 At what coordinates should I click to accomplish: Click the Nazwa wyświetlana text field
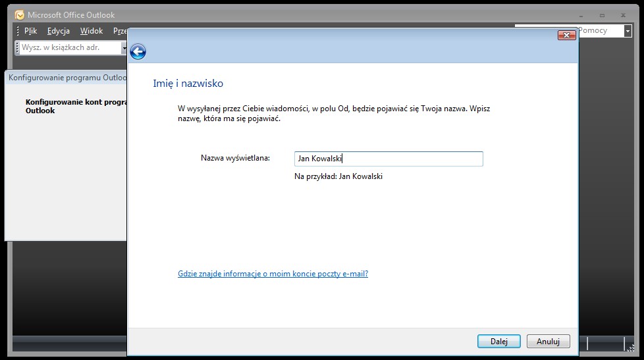(x=389, y=159)
